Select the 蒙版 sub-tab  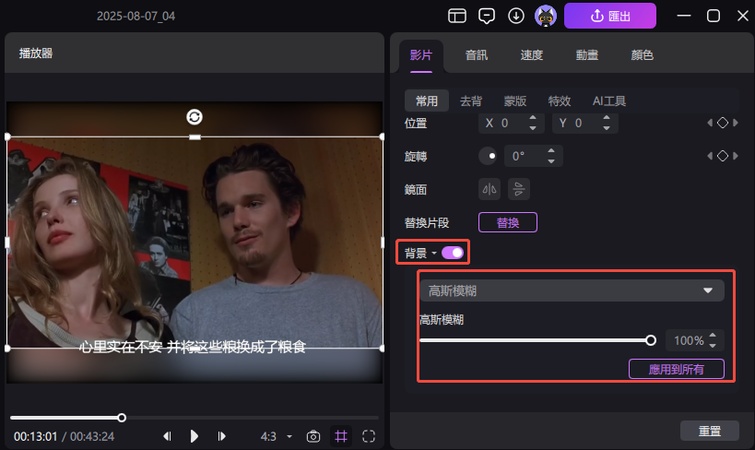tap(515, 101)
